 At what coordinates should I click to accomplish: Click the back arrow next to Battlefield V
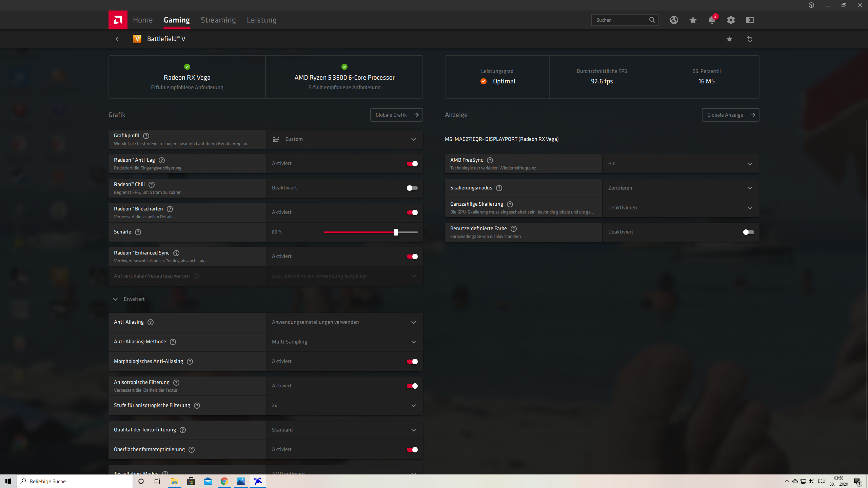pyautogui.click(x=118, y=39)
